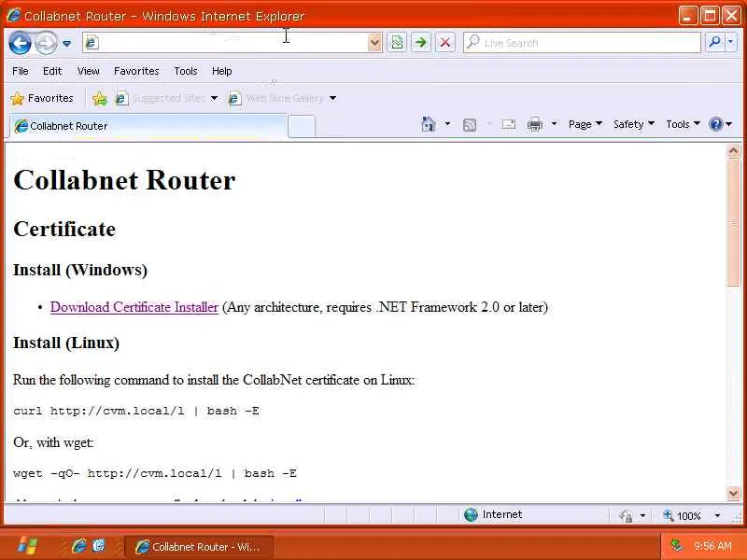Click the blue Help question icon
Screen dimensions: 747x560
click(x=716, y=124)
